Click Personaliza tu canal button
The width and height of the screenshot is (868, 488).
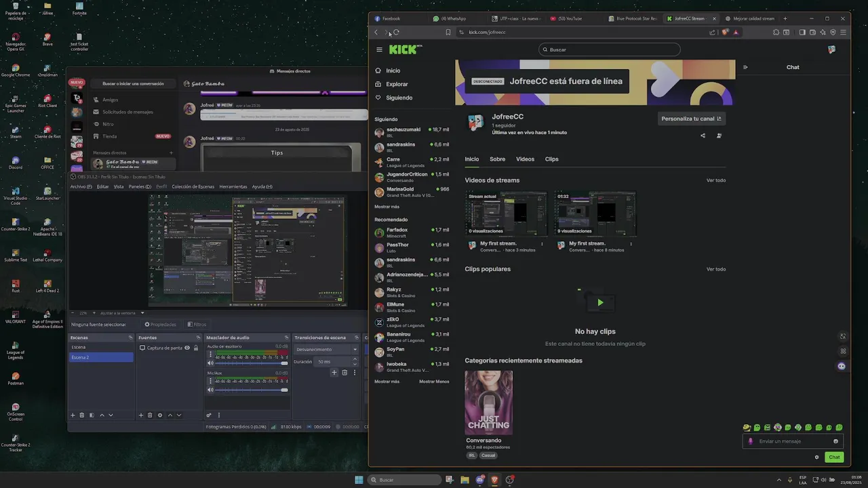[692, 119]
